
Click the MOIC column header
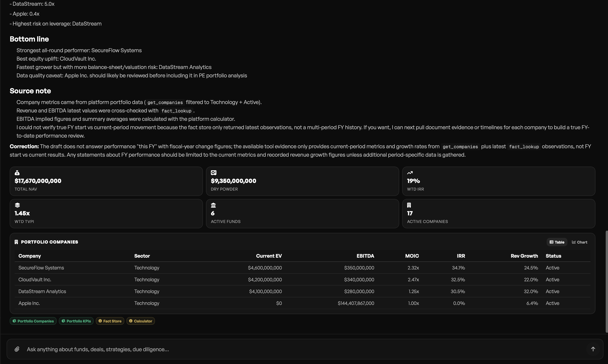pos(412,256)
